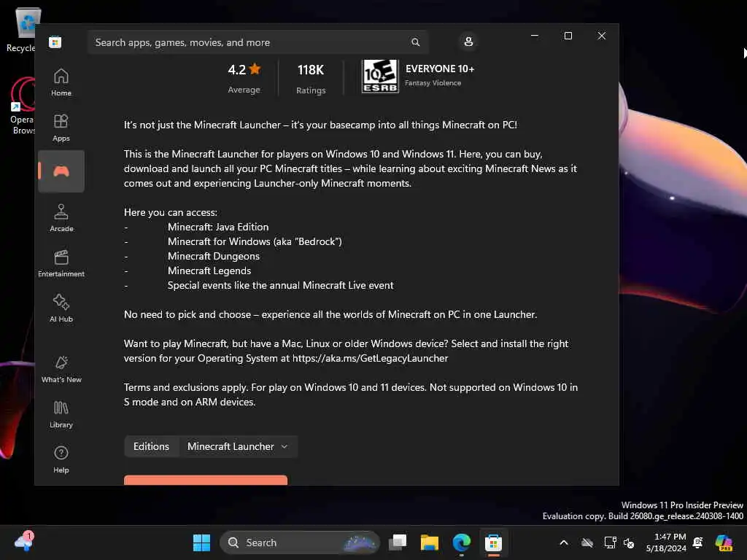Click the "Minecraft: Java Edition" list line
This screenshot has width=747, height=560.
click(218, 227)
